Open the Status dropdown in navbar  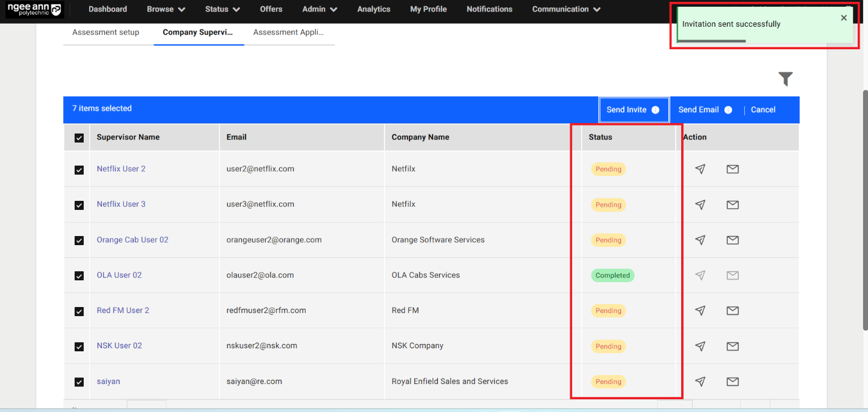(x=222, y=9)
